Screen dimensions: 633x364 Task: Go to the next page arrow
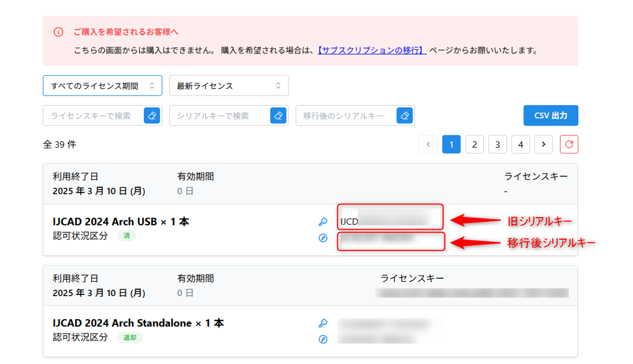coord(544,145)
